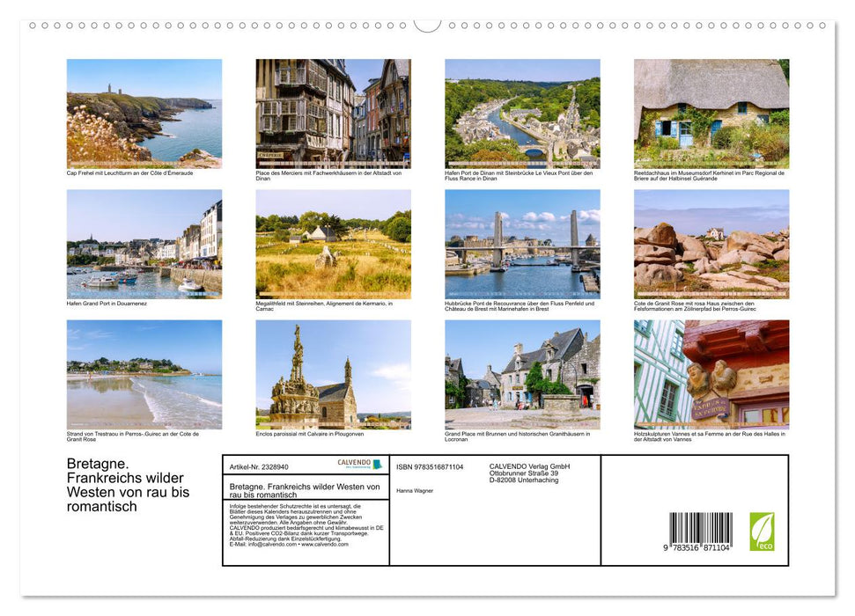This screenshot has height=616, width=855.
Task: Select caption 'Hafen Port de Dinan mit Steinbrücke'
Action: (519, 175)
